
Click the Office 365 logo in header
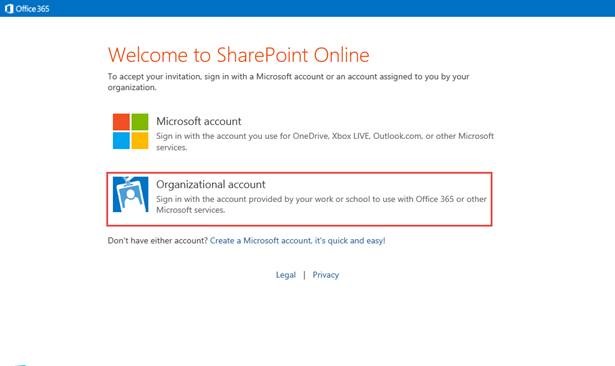(x=27, y=8)
